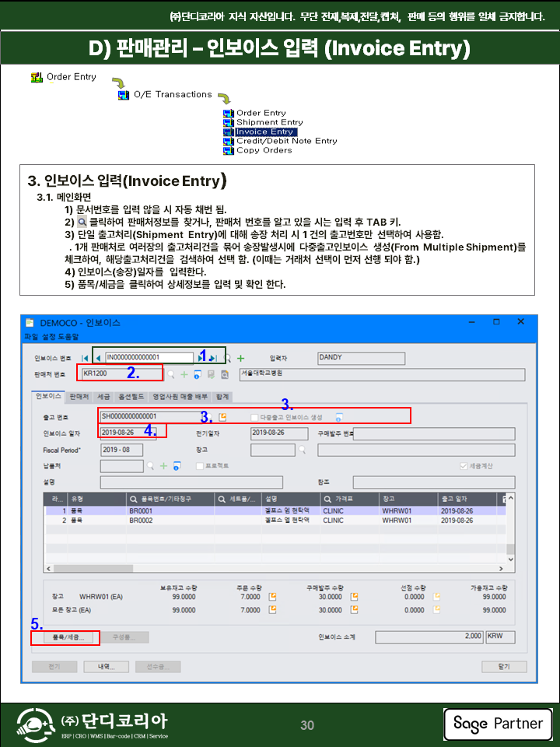Click the 판매처 번호 field KR1200

click(x=122, y=374)
